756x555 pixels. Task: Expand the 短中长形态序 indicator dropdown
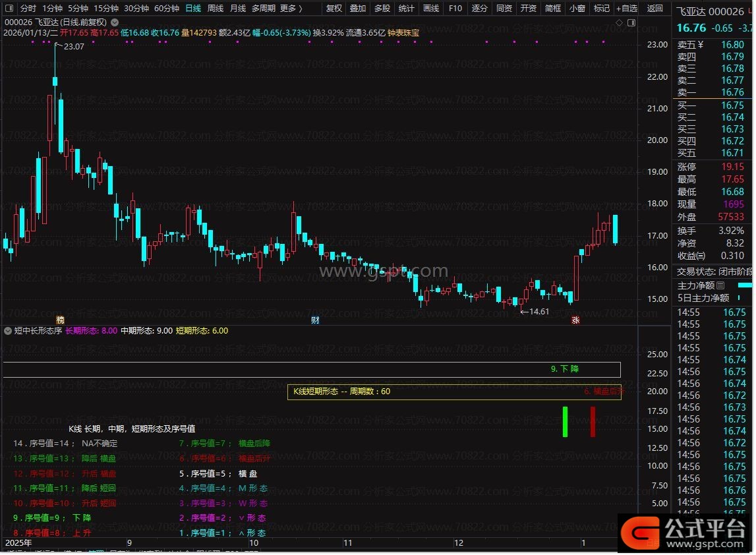coord(8,330)
